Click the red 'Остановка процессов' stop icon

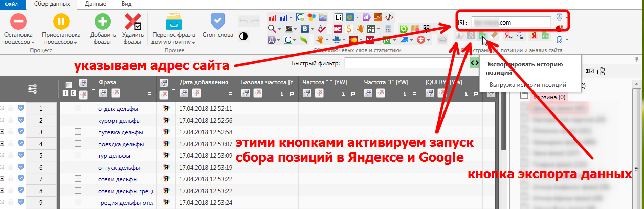(x=18, y=22)
